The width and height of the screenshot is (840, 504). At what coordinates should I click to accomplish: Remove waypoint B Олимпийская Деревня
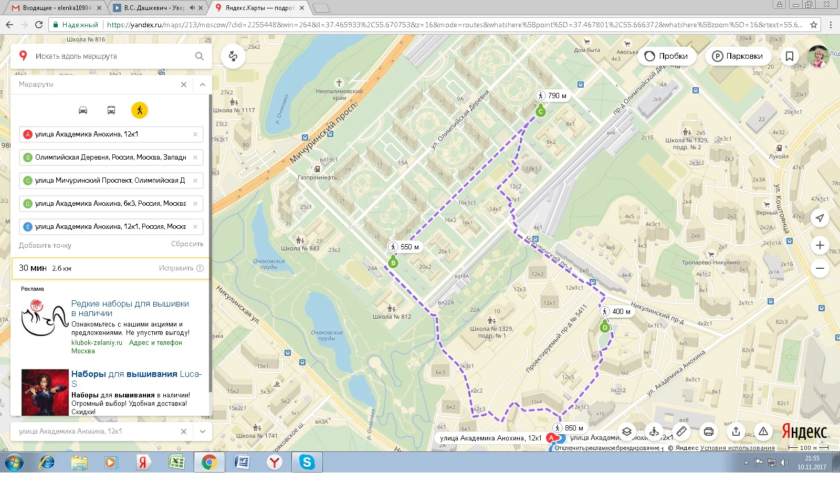pos(195,157)
